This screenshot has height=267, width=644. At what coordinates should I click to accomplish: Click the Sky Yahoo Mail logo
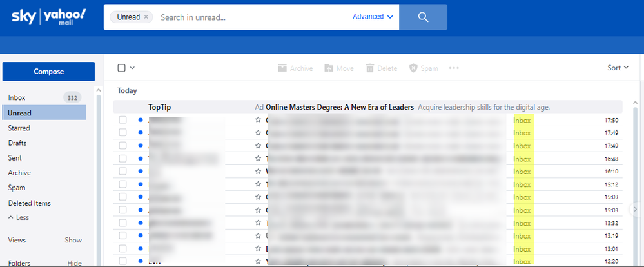point(49,17)
